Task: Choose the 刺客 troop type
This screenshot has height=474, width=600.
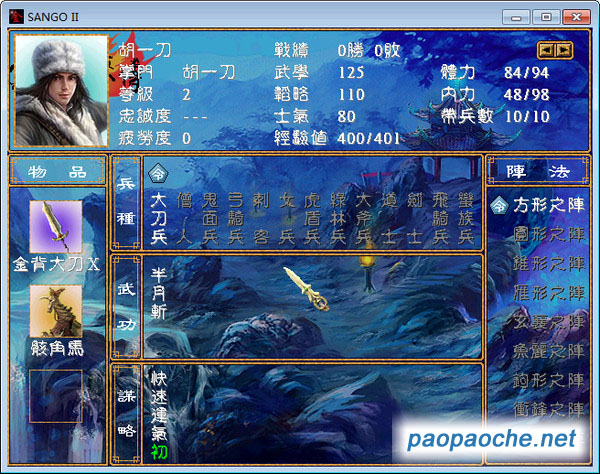Action: [261, 219]
